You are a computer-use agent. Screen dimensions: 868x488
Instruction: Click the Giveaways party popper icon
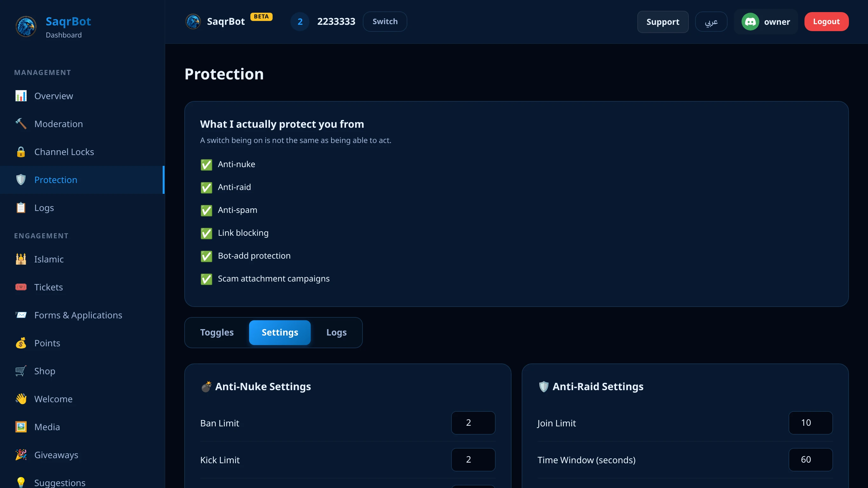(x=21, y=455)
